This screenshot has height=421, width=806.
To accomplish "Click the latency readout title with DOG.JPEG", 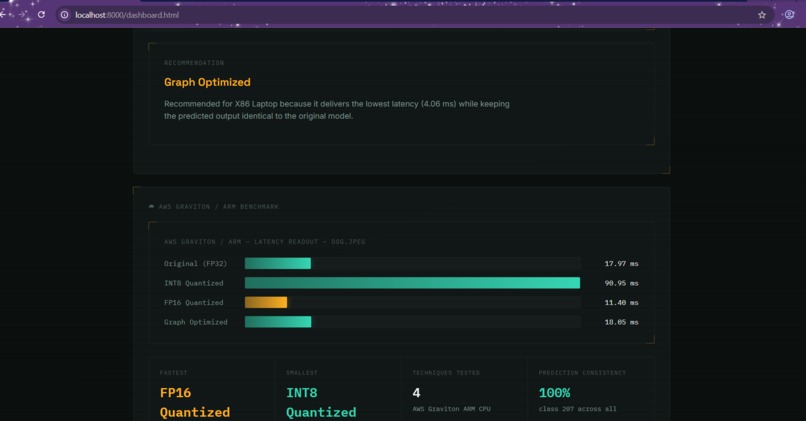I will click(x=265, y=242).
